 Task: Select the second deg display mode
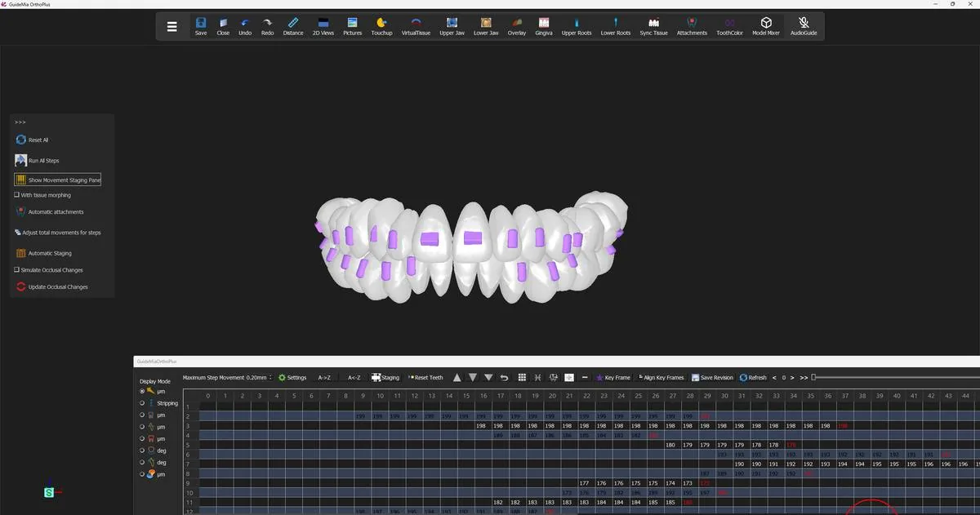pyautogui.click(x=142, y=462)
